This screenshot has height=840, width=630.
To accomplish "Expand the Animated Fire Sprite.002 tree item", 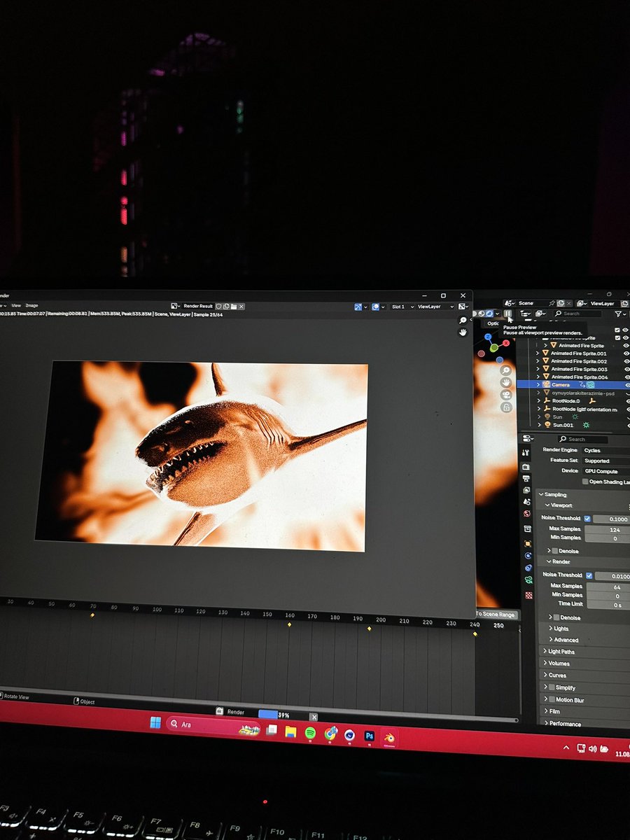I will coord(536,360).
